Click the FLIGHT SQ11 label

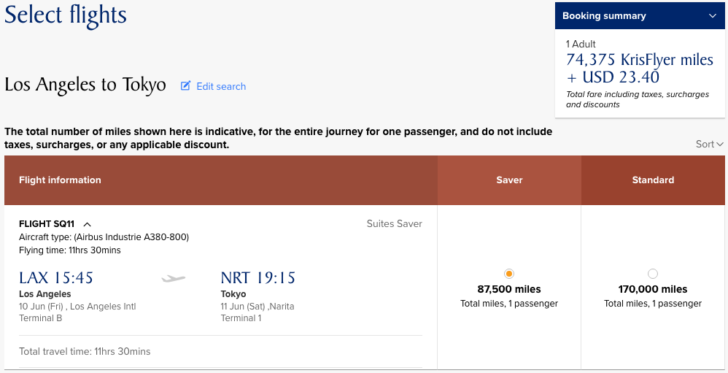(46, 224)
